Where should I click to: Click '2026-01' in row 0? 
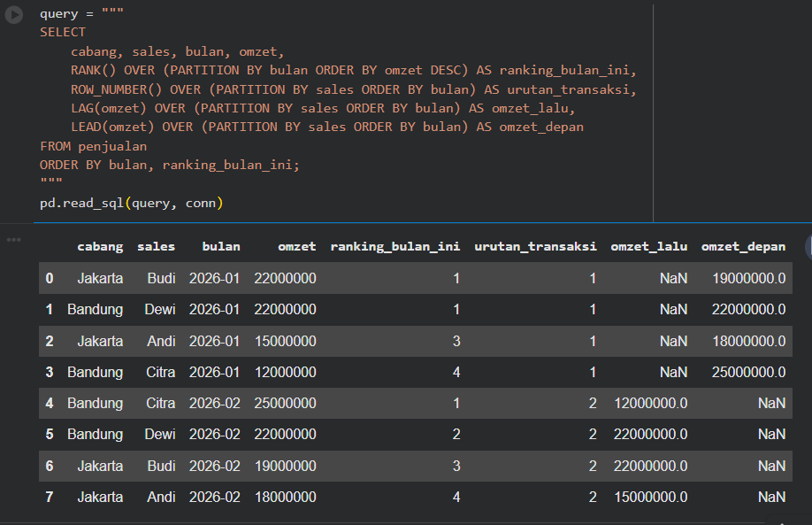[x=214, y=278]
